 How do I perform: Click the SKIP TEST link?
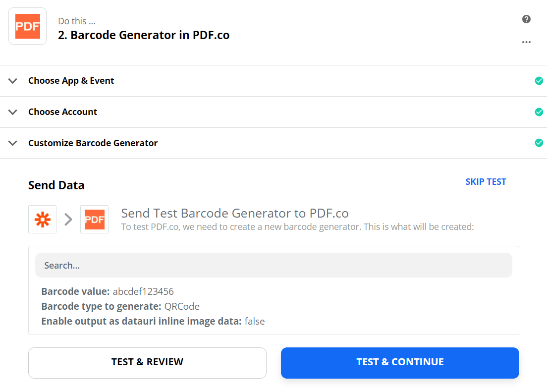486,181
